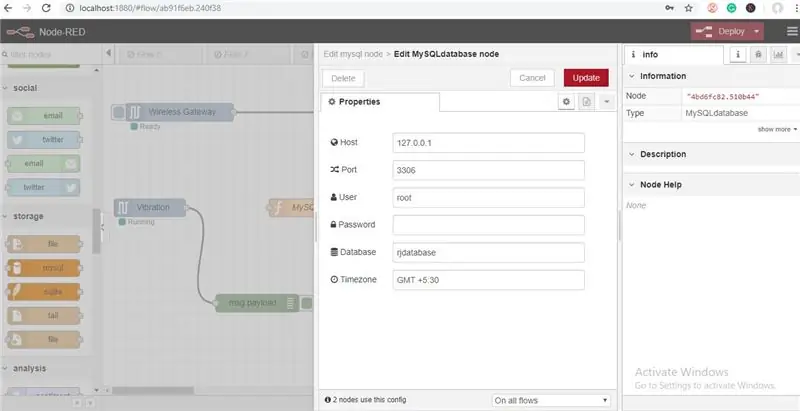This screenshot has width=800, height=411.
Task: Select the Wireless Gateway flow node
Action: pos(180,112)
